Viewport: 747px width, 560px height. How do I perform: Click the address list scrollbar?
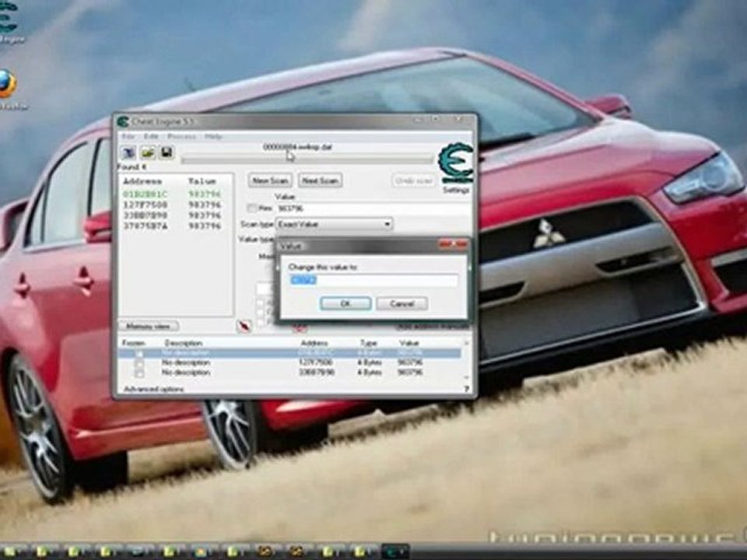[466, 359]
